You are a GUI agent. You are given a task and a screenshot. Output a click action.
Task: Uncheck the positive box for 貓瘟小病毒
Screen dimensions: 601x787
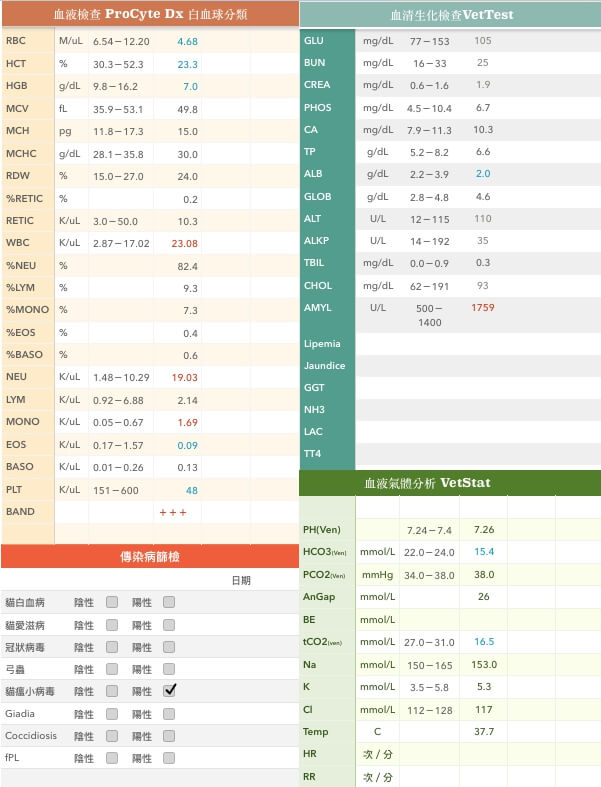pos(170,690)
